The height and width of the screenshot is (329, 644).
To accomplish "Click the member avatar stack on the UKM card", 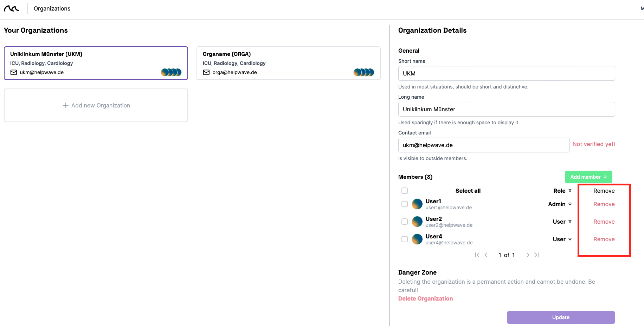I will [171, 72].
